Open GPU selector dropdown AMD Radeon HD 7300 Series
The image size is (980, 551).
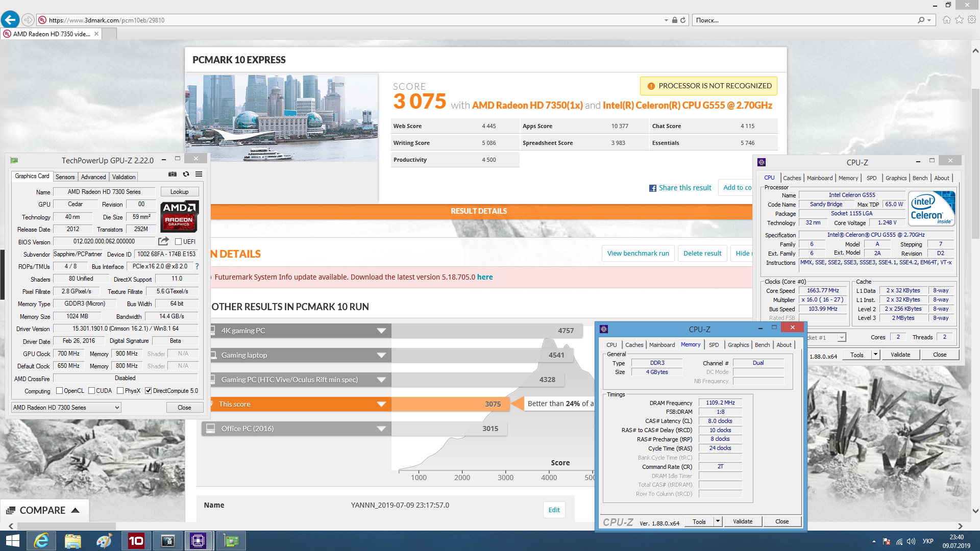click(x=66, y=408)
